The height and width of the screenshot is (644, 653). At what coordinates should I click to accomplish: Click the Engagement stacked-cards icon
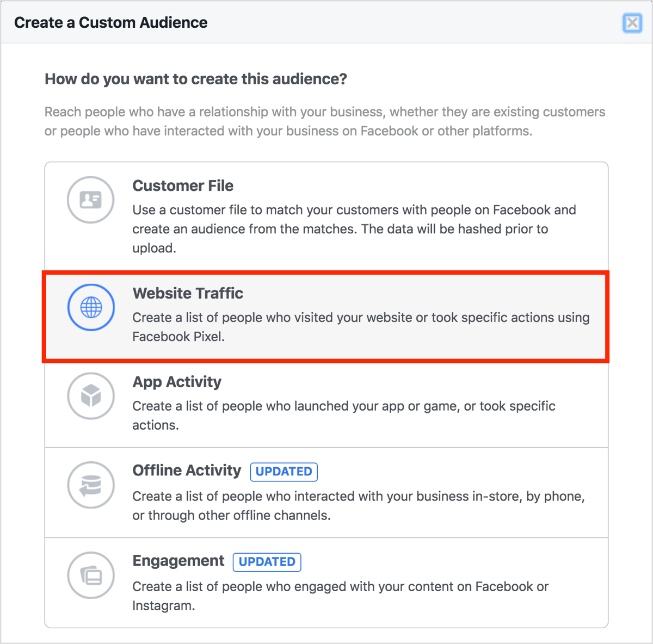[x=91, y=575]
